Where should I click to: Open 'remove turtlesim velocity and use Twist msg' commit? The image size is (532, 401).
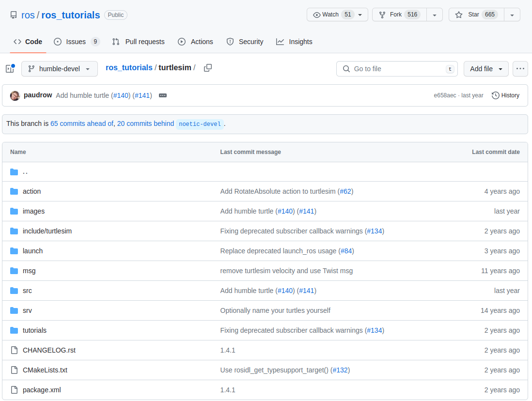(x=286, y=271)
